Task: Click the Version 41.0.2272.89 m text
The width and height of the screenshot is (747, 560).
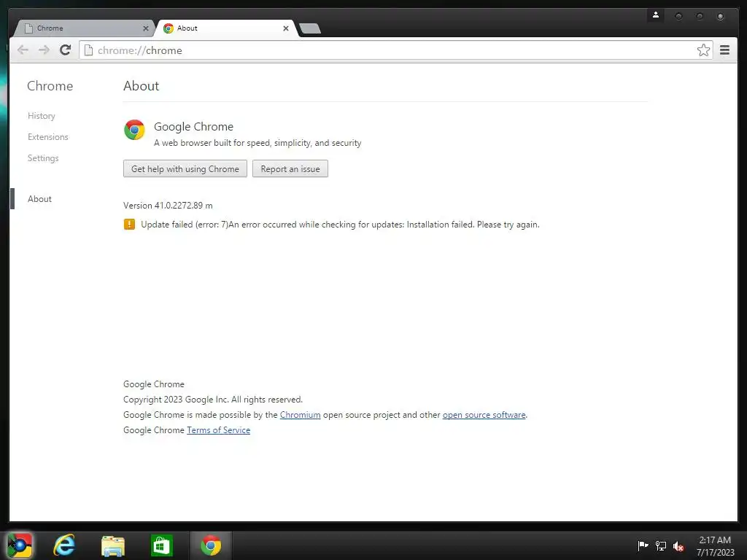Action: [168, 205]
